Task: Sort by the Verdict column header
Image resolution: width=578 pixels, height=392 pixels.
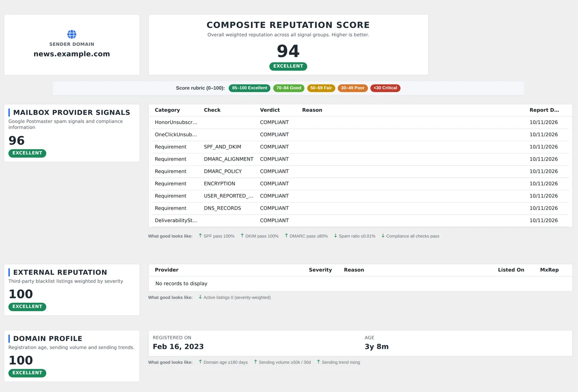Action: point(270,110)
